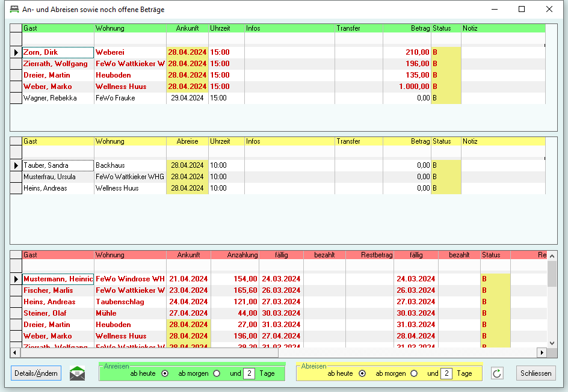Select 'ab morgen' radio in Abreisen group

(x=414, y=373)
